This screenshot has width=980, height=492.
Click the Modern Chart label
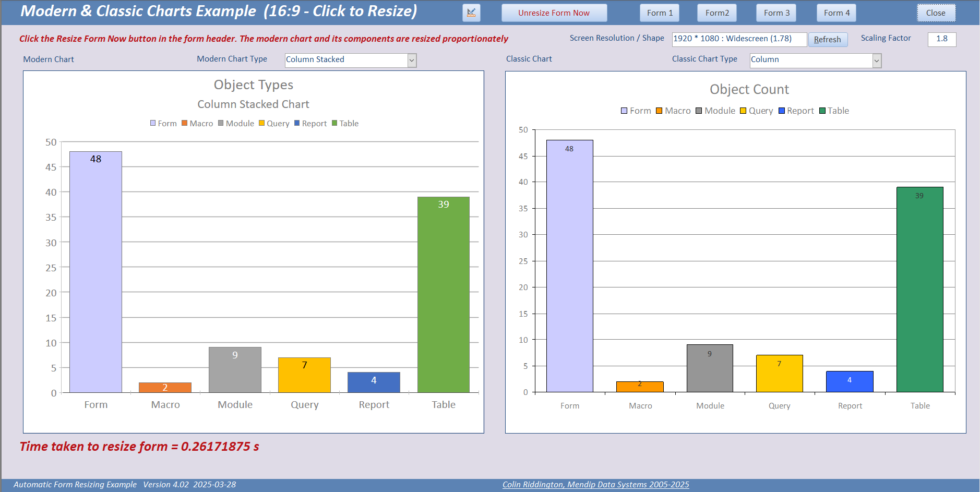(x=49, y=59)
